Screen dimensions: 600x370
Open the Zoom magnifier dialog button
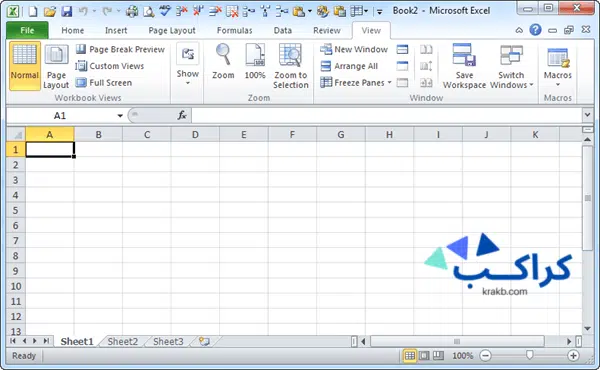coord(223,61)
